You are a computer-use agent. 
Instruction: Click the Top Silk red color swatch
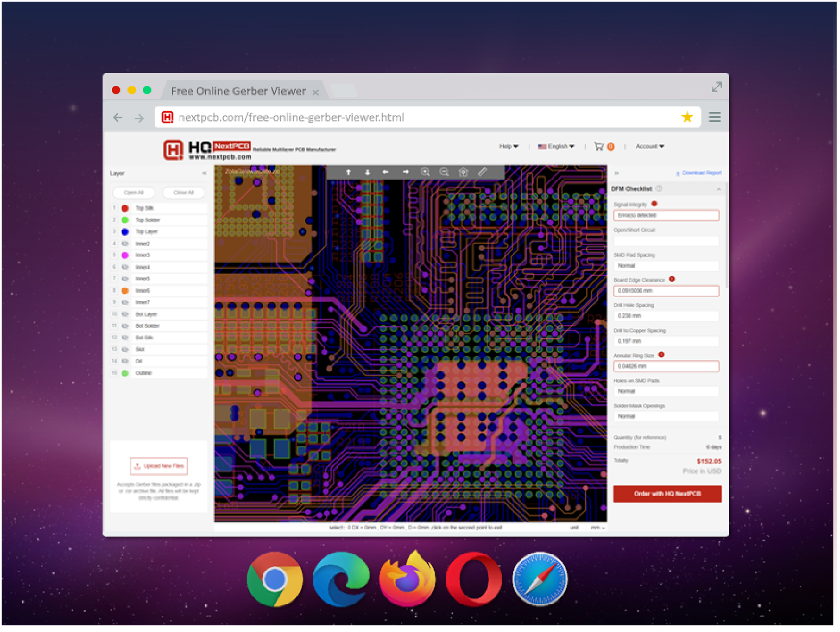[x=125, y=208]
